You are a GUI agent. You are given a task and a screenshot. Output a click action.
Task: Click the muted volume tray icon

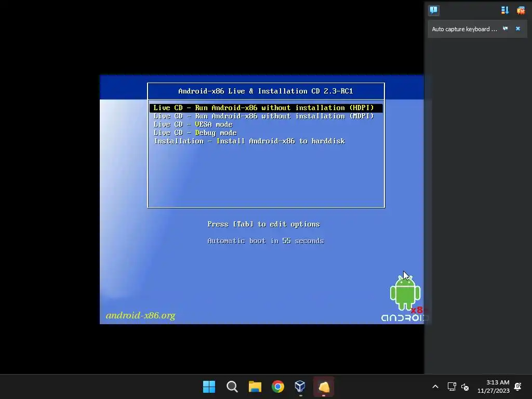(465, 387)
